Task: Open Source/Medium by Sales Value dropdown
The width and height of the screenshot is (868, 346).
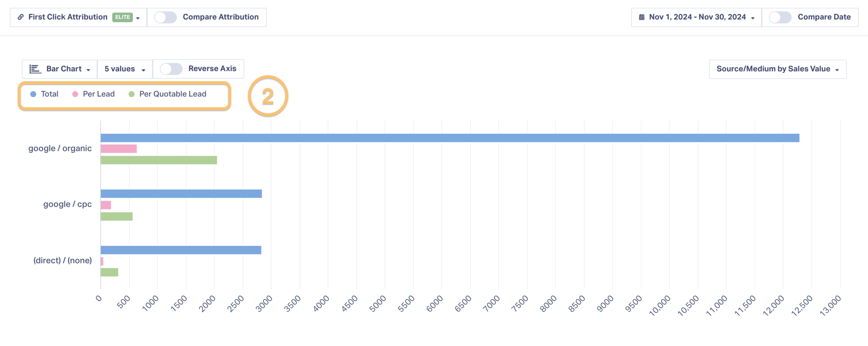Action: (x=778, y=69)
